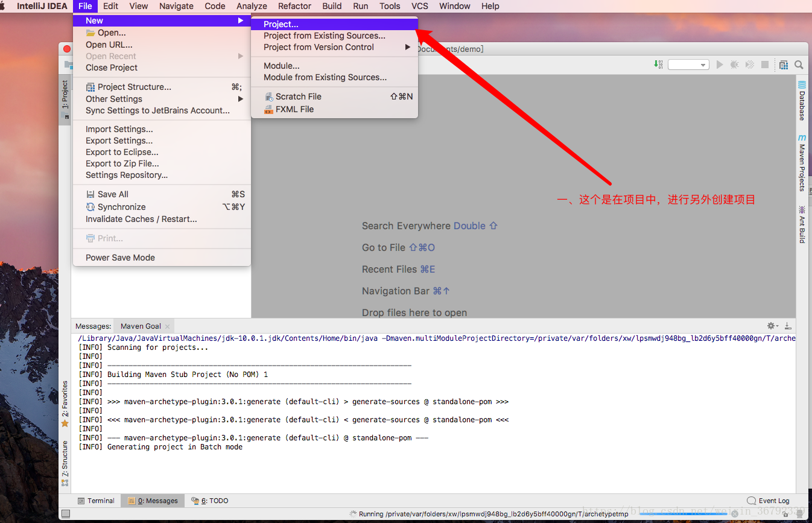Select Invalidate Caches / Restart...
812x523 pixels.
tap(162, 219)
